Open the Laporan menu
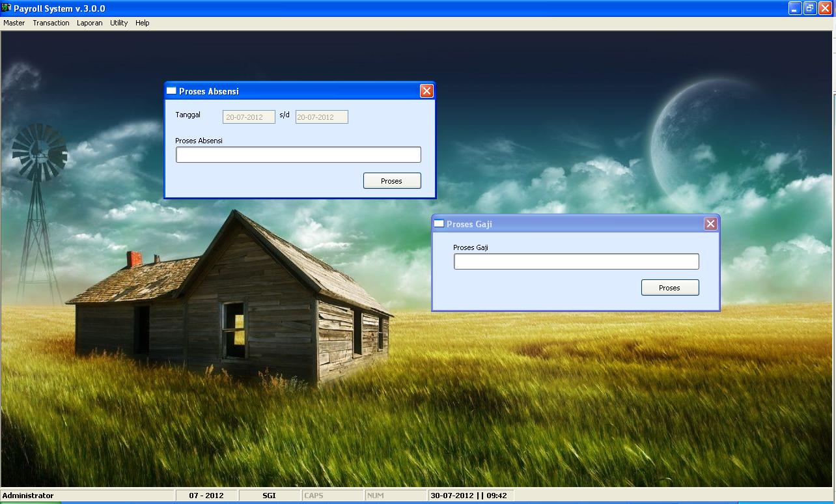This screenshot has height=504, width=836. [90, 23]
